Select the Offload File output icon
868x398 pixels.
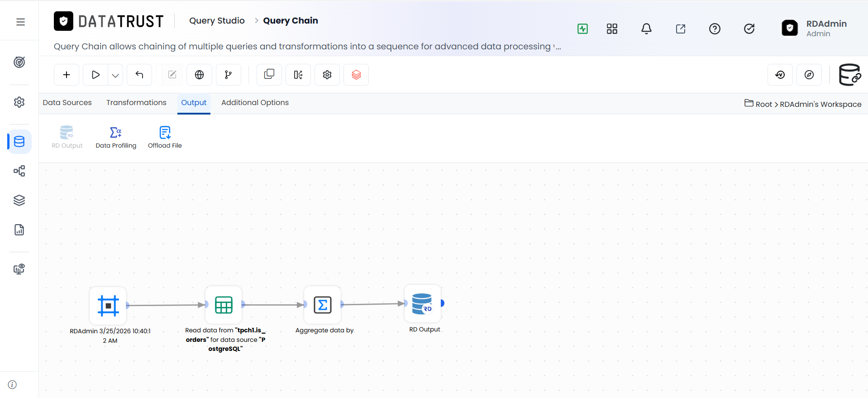[165, 133]
